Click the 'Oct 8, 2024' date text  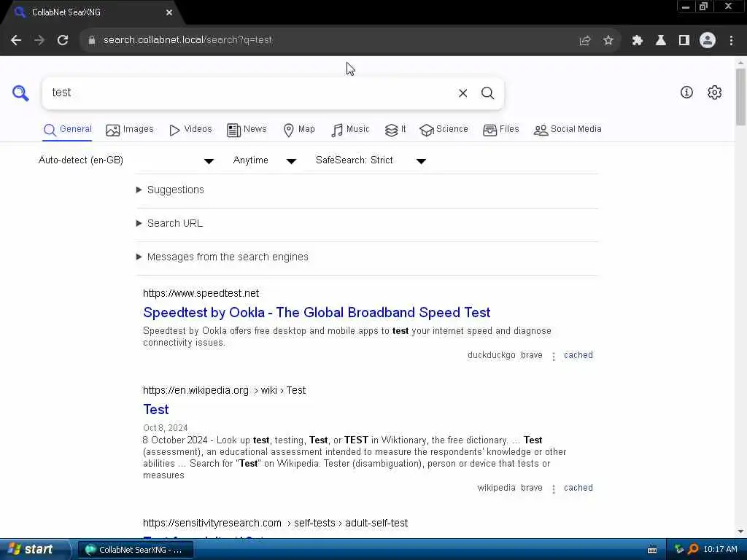click(x=166, y=428)
